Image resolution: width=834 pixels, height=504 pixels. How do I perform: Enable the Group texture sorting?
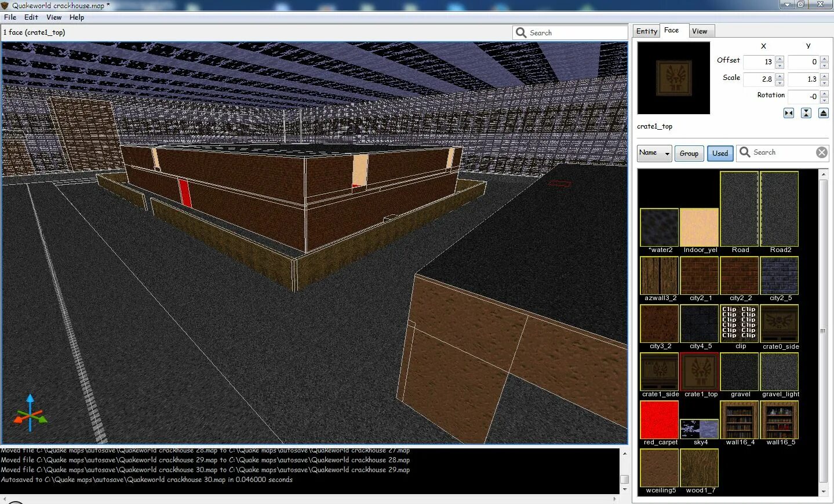coord(689,153)
